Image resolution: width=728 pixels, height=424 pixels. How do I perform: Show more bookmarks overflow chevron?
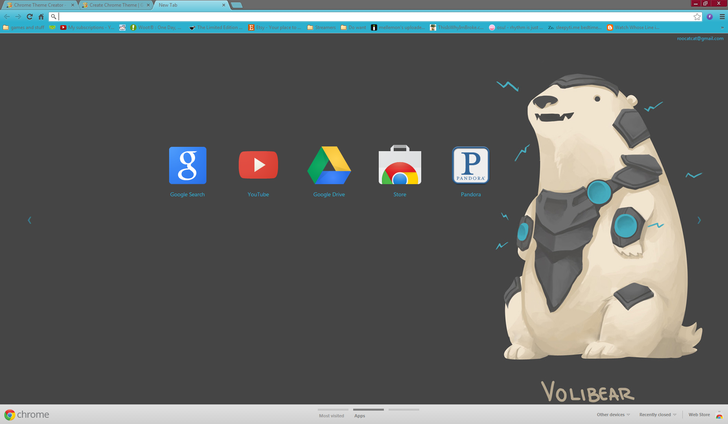pos(722,27)
